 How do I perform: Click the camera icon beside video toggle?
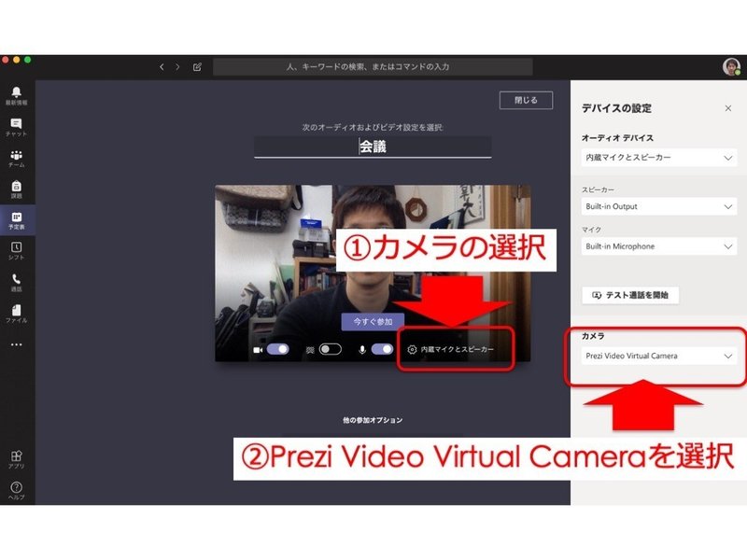click(x=258, y=350)
